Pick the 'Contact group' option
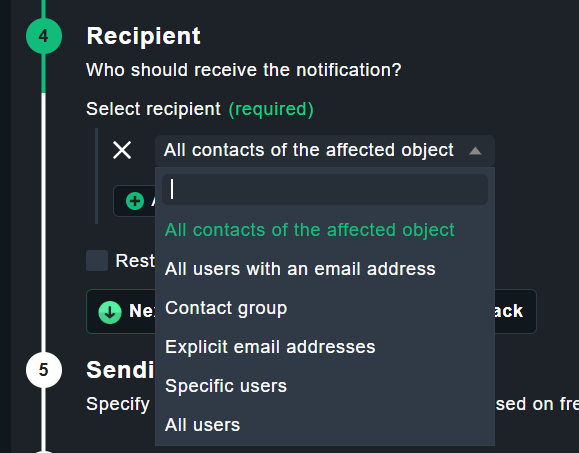 226,308
